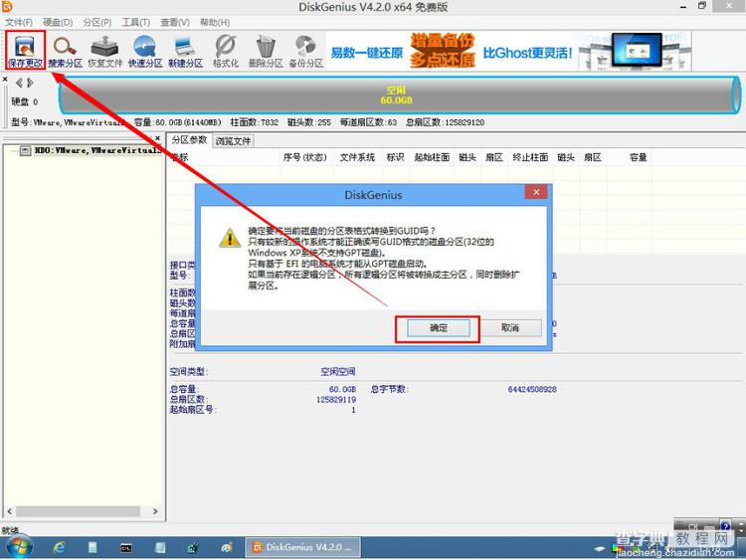Close the disk tree panel
Screen dimensions: 746x560
point(157,138)
